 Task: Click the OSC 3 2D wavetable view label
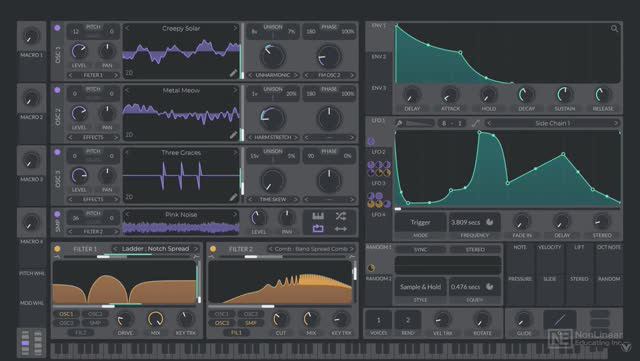click(x=129, y=197)
